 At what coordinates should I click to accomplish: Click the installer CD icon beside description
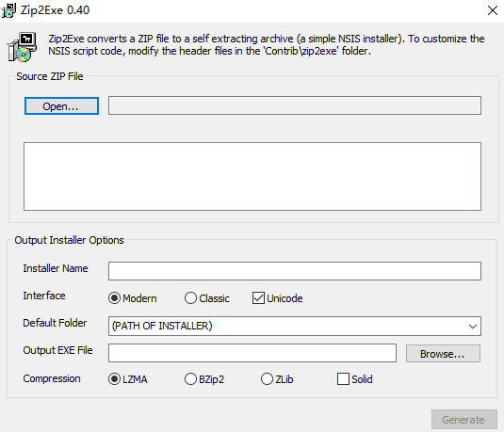(x=23, y=47)
